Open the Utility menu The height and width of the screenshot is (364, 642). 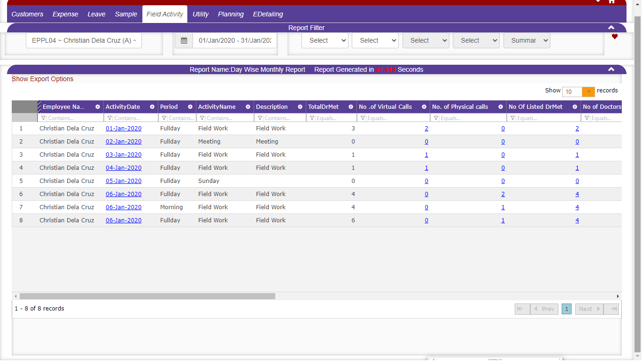pyautogui.click(x=201, y=14)
